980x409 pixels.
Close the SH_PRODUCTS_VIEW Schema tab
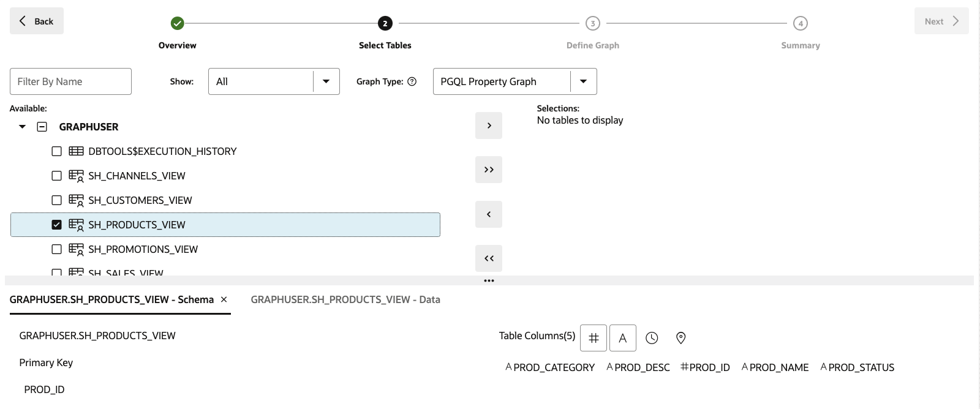224,299
